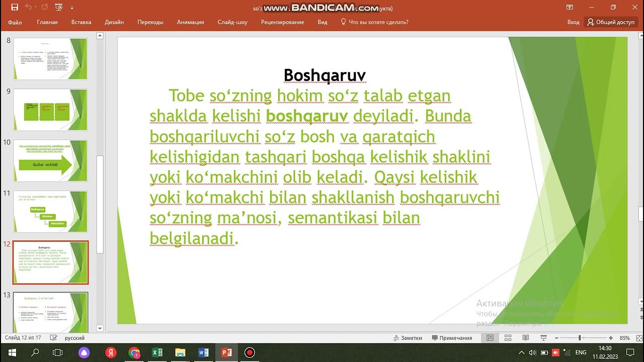Screen dimensions: 644x362
Task: Click main editor scroll up arrow
Action: tap(640, 36)
